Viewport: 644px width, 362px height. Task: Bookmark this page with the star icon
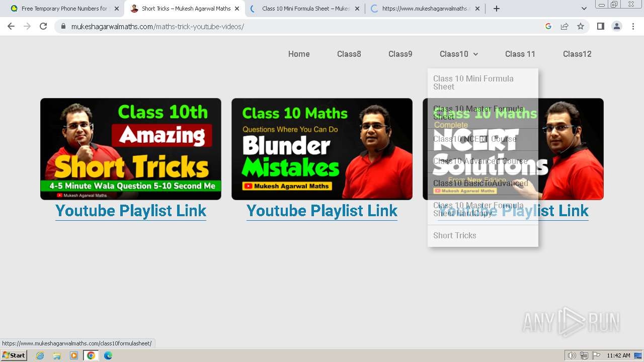pos(581,26)
